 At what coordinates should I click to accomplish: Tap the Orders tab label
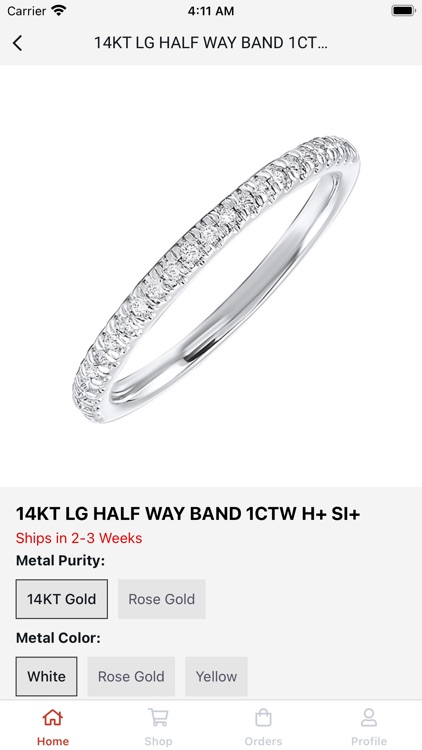coord(263,741)
